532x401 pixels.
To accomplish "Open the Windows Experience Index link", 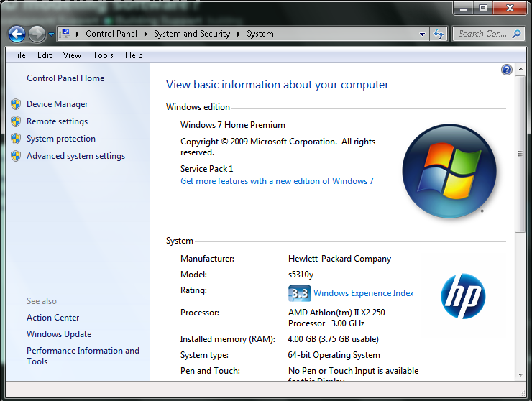I will [x=363, y=293].
